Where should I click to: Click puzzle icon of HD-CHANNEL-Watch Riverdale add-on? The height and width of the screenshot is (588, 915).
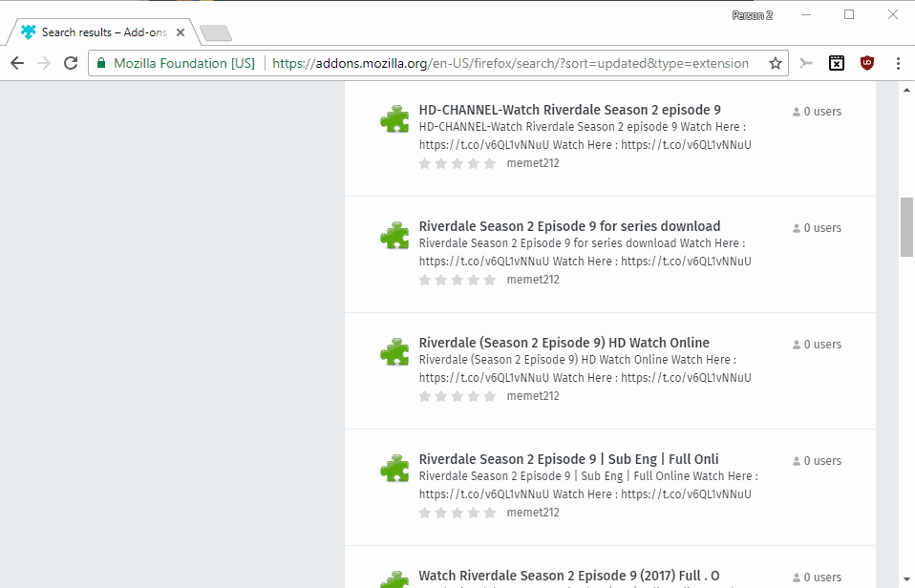point(395,119)
